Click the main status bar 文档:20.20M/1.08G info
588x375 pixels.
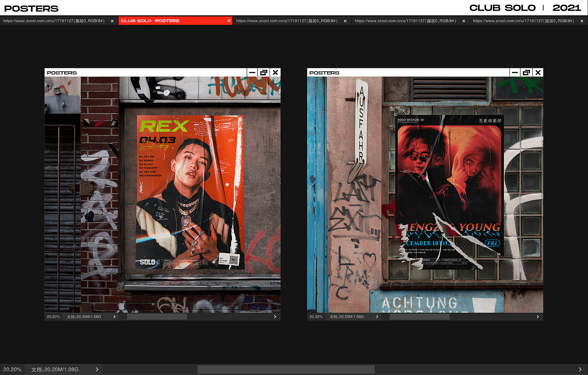tap(55, 369)
